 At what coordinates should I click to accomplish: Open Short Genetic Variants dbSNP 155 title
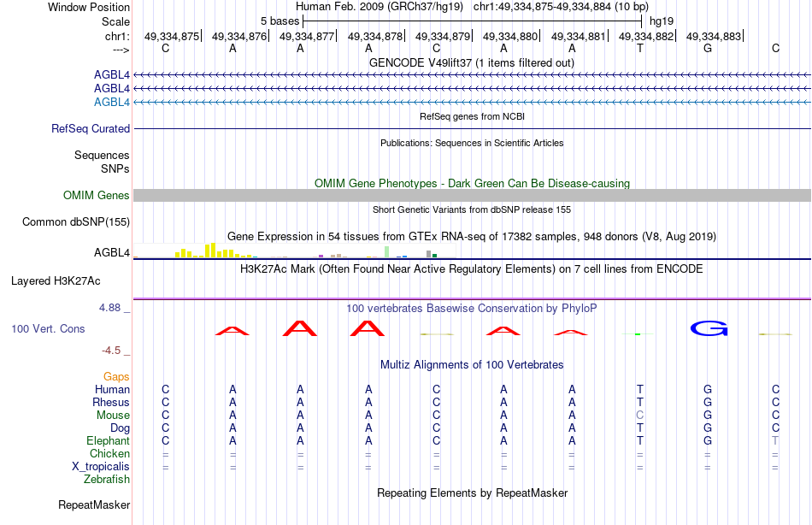[x=472, y=209]
